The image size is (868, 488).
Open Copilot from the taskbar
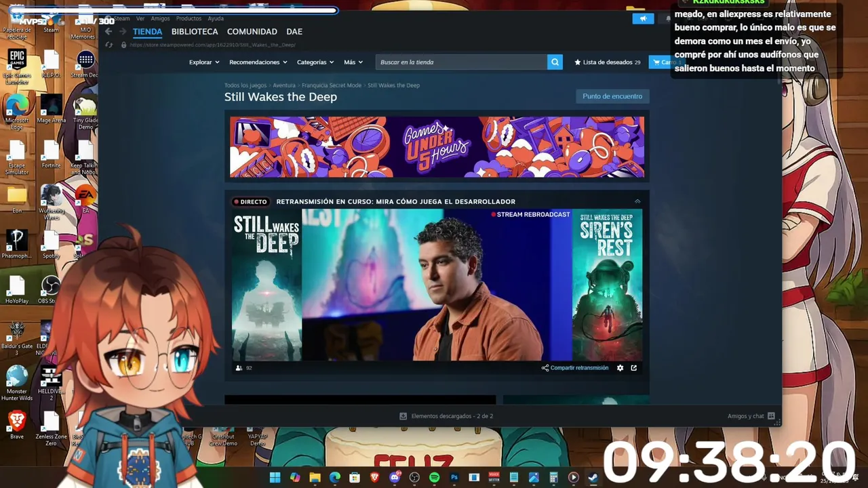(x=295, y=477)
